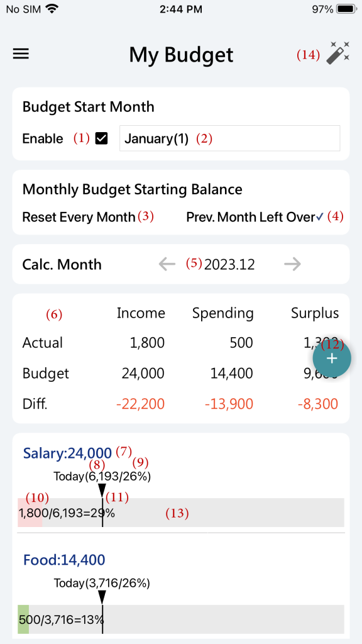
Task: Tap the 2023.12 calc month value
Action: [229, 265]
